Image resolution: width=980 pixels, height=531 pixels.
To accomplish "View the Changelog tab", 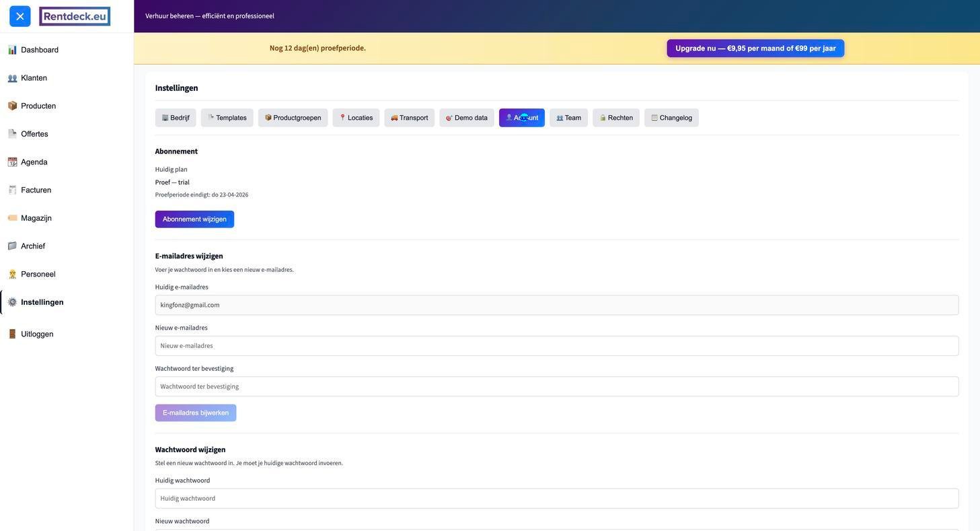I will 671,118.
